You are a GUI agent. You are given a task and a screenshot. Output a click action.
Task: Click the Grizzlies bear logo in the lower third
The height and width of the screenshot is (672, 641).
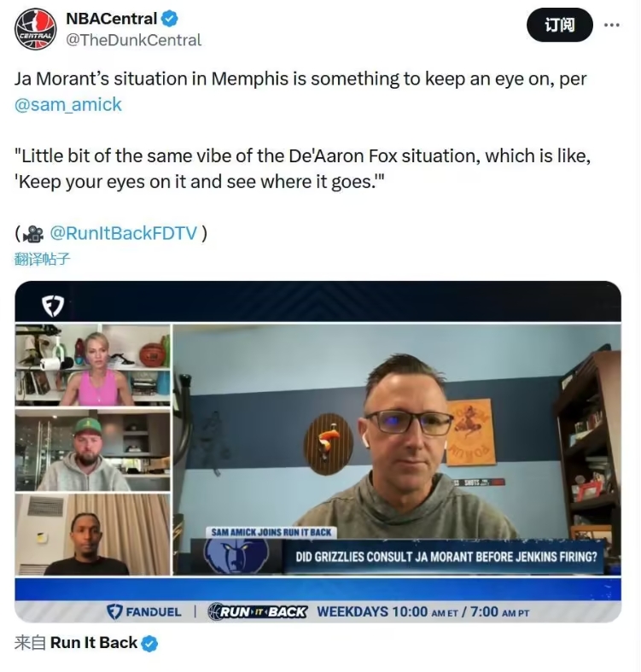(x=236, y=556)
